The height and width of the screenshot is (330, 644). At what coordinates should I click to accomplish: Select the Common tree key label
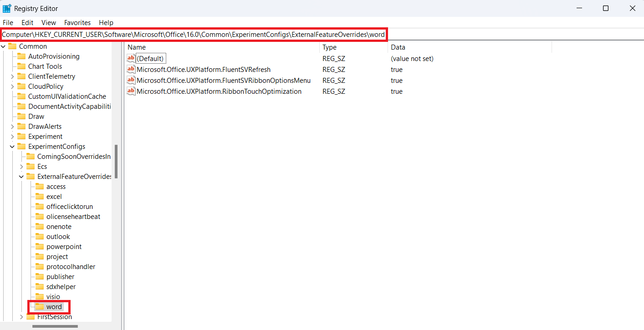coord(33,46)
